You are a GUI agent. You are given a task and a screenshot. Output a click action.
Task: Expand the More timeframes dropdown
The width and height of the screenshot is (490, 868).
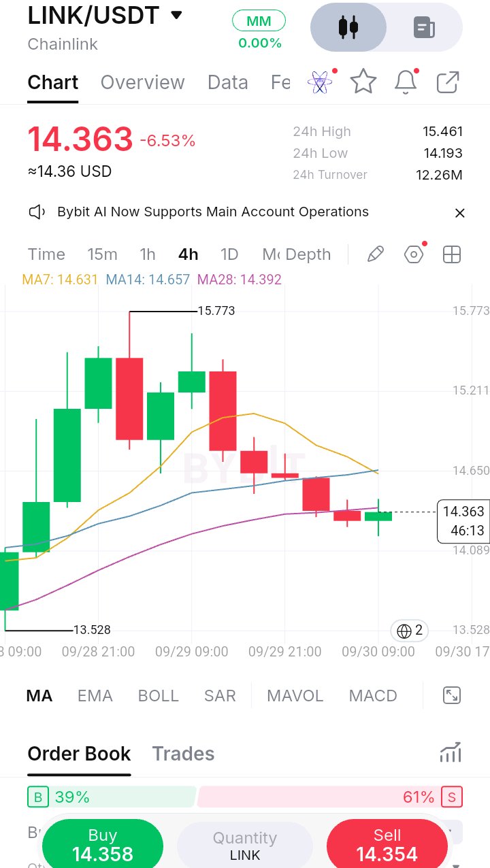tap(270, 254)
